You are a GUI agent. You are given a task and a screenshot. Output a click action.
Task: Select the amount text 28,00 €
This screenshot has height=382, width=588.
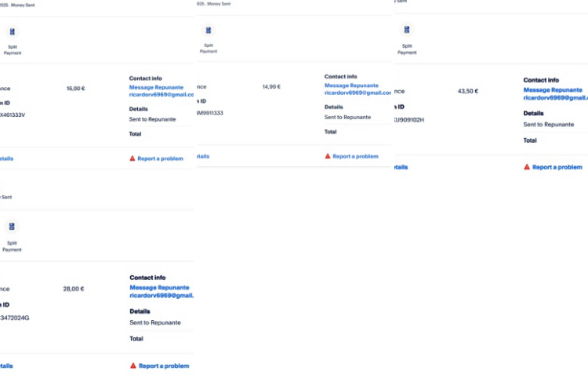point(74,289)
